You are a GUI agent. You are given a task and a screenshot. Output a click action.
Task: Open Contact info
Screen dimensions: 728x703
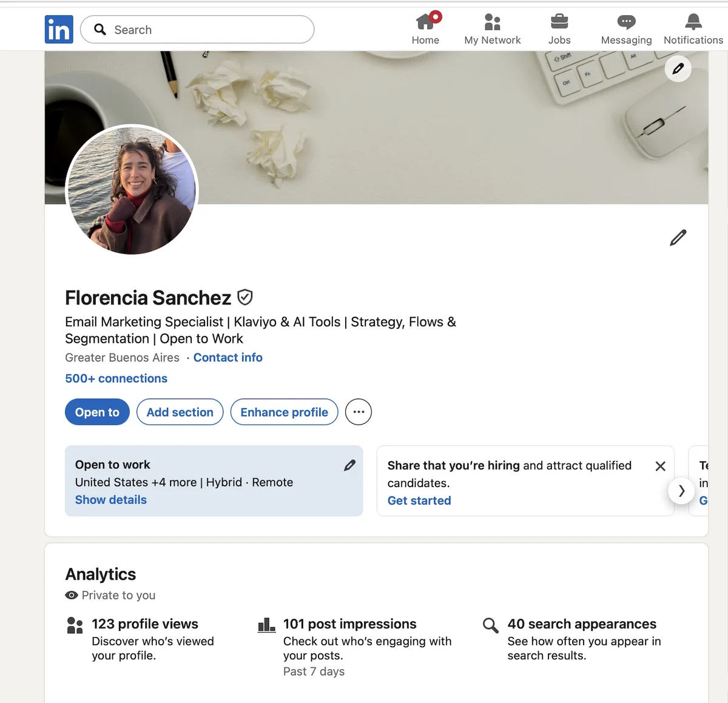(228, 357)
